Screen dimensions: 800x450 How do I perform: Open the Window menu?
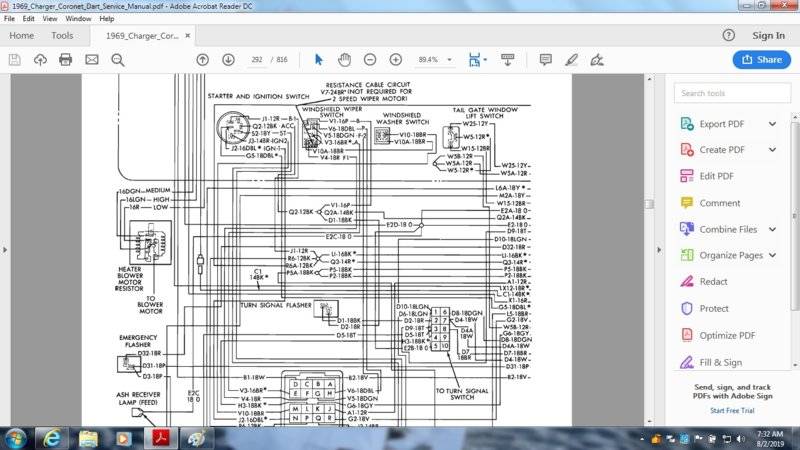tap(78, 18)
